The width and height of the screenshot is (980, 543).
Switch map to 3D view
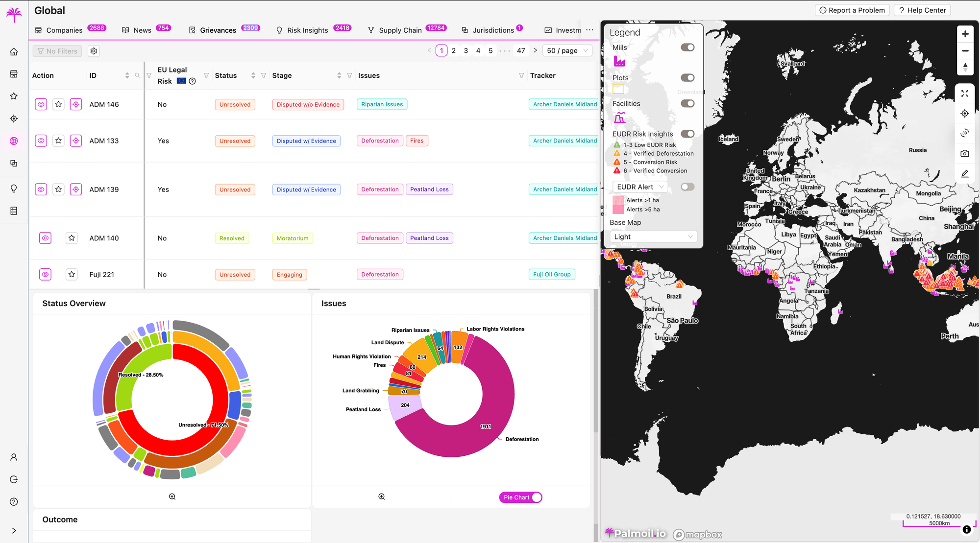pyautogui.click(x=965, y=133)
